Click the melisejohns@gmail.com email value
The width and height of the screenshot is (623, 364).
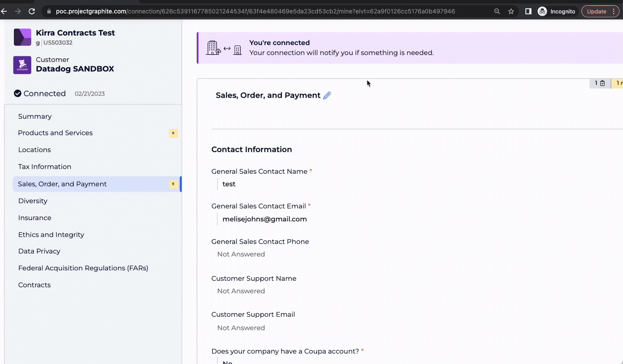[x=265, y=219]
